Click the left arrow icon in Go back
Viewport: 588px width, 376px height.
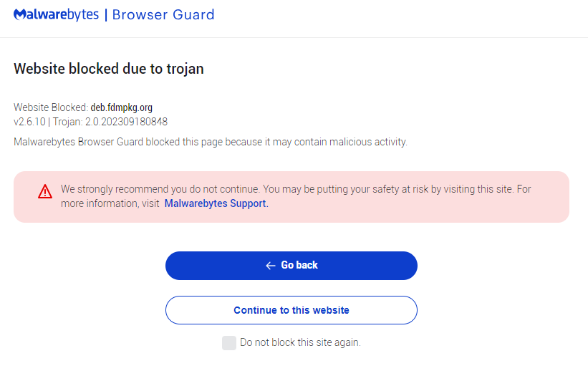(270, 266)
